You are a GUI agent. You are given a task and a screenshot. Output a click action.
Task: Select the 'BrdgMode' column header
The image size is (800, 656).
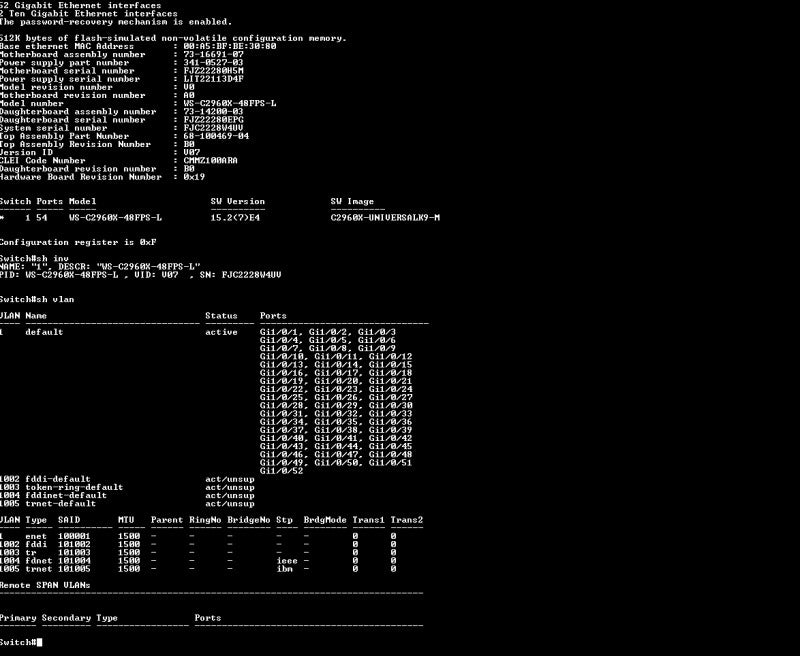[325, 520]
